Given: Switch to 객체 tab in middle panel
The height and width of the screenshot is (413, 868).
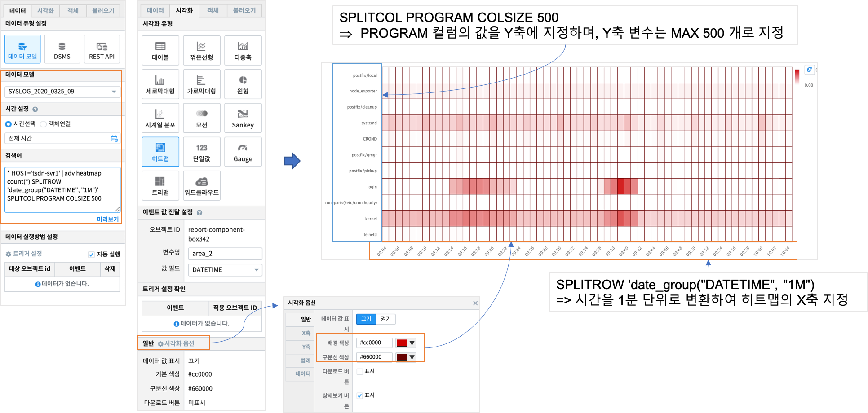Looking at the screenshot, I should 213,10.
